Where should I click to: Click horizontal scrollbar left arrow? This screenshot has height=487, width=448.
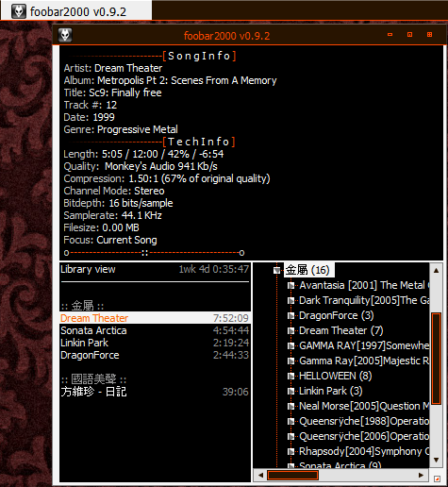point(260,475)
